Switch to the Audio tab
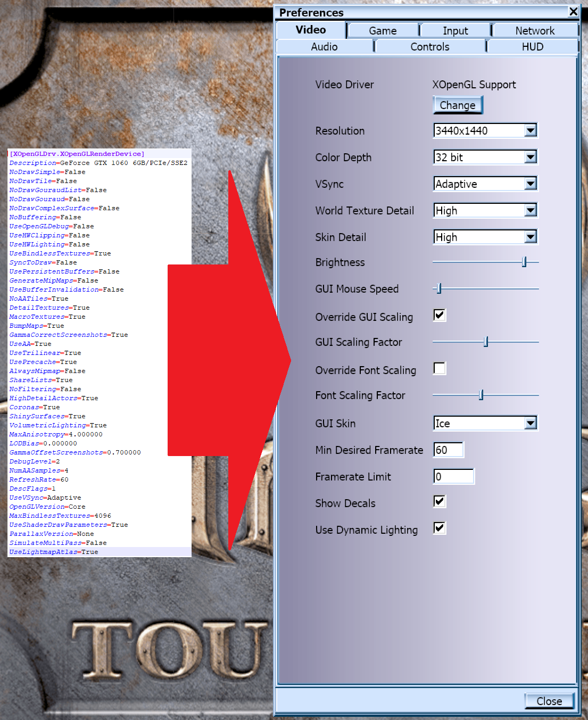Screen dimensions: 588x720 324,47
